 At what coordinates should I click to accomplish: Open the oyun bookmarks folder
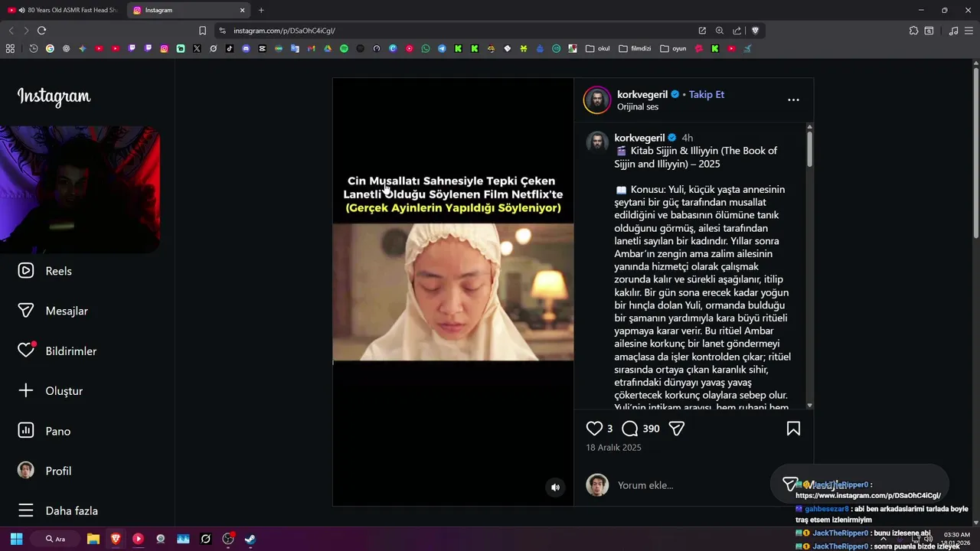tap(673, 48)
